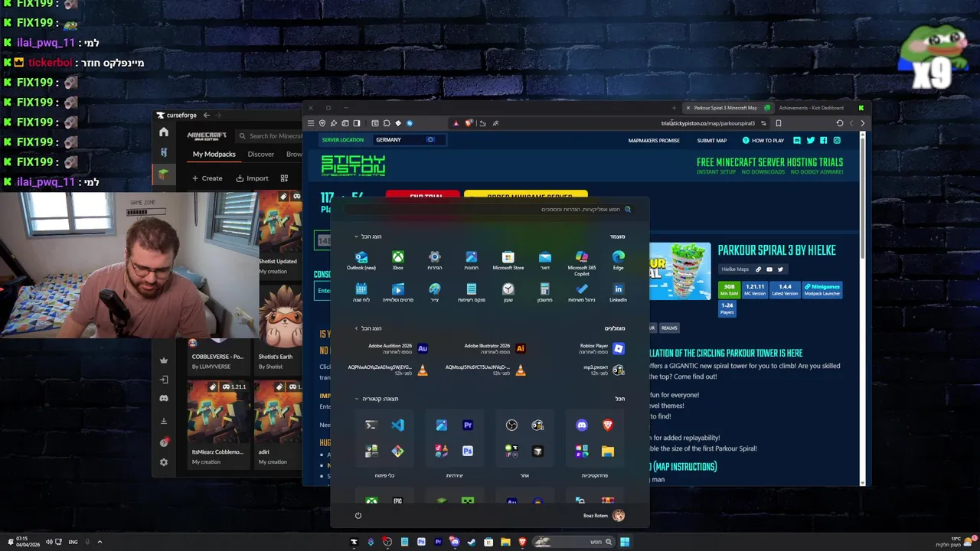The height and width of the screenshot is (551, 980).
Task: Click Import button in CurseForge
Action: click(x=252, y=178)
